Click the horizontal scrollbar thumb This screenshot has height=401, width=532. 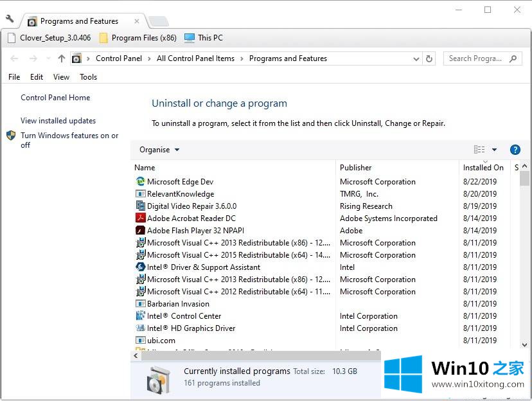tap(261, 356)
